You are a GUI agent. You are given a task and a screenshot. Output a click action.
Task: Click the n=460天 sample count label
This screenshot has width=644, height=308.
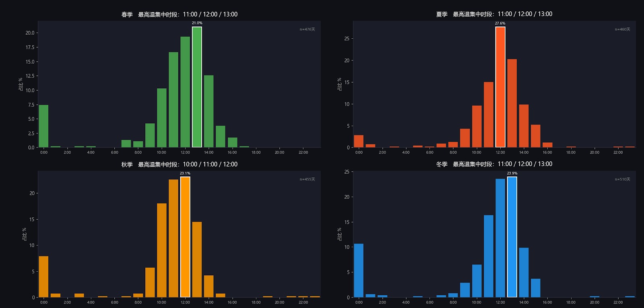[622, 29]
